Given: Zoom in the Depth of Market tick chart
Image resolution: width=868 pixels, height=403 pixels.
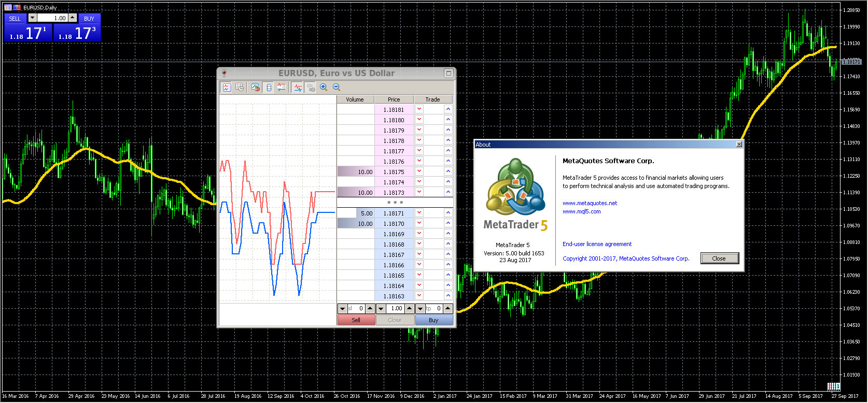Looking at the screenshot, I should click(324, 88).
